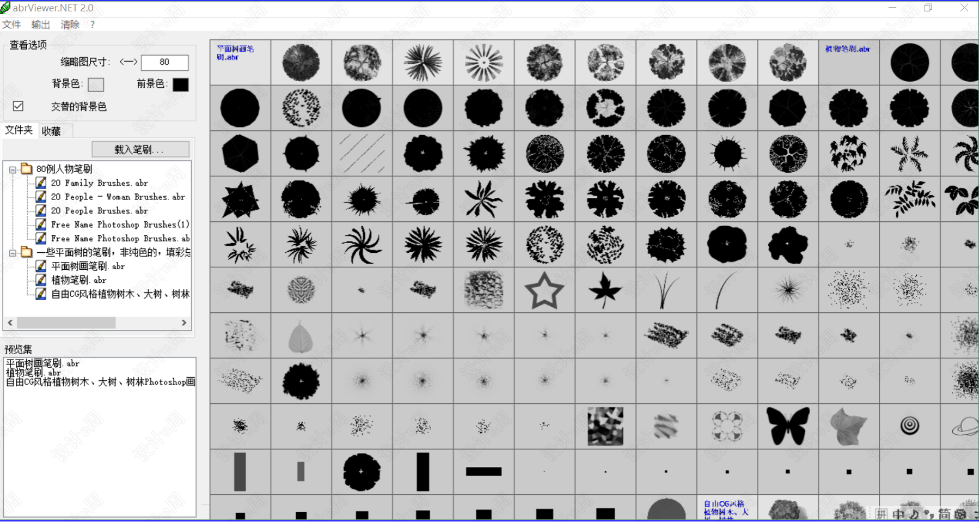The image size is (980, 522).
Task: Click the brush file icon beside 20 Family Brushes.abr
Action: click(x=41, y=183)
